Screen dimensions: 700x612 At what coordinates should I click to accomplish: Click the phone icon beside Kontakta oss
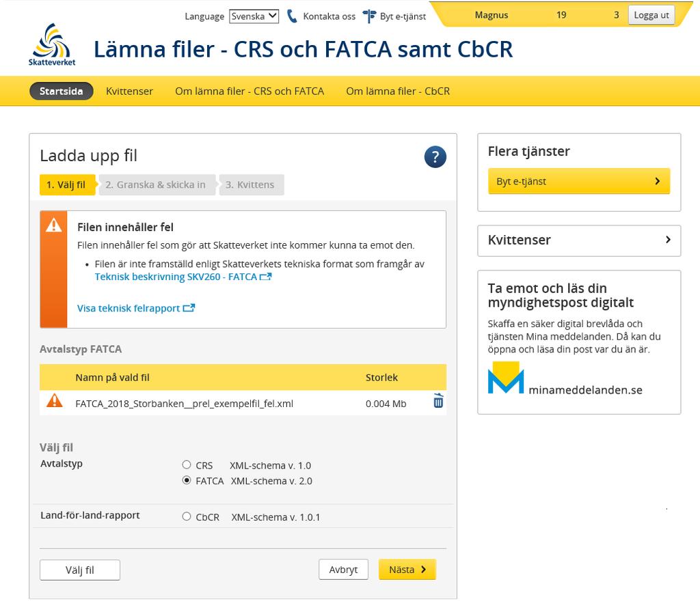[292, 16]
